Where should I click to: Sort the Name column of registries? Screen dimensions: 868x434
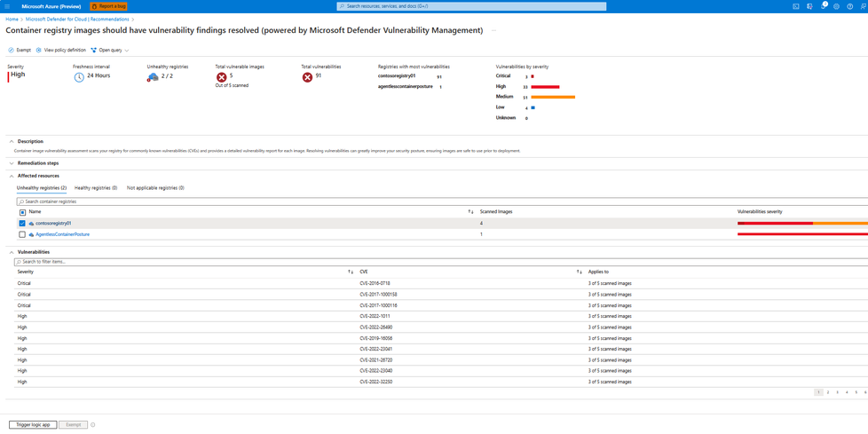click(471, 212)
